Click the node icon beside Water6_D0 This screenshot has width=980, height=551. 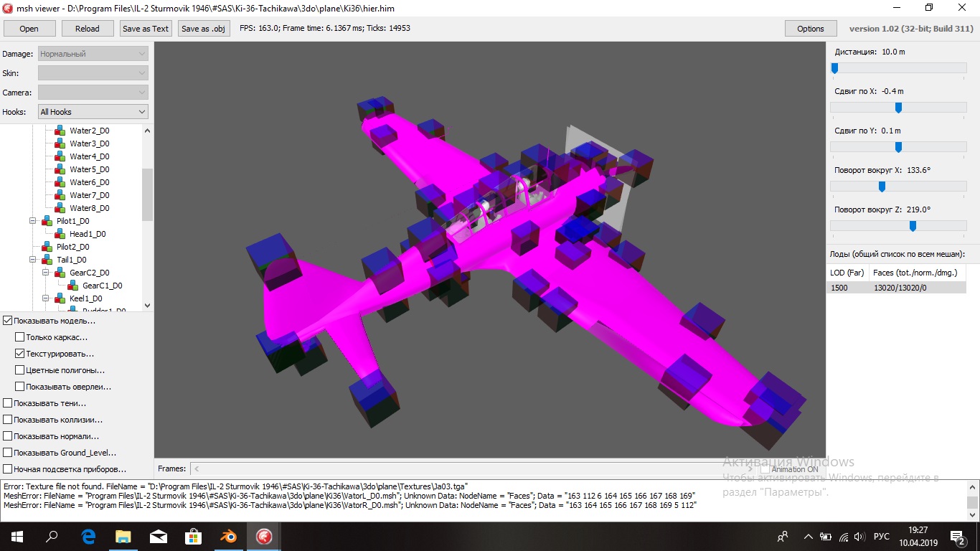point(60,182)
